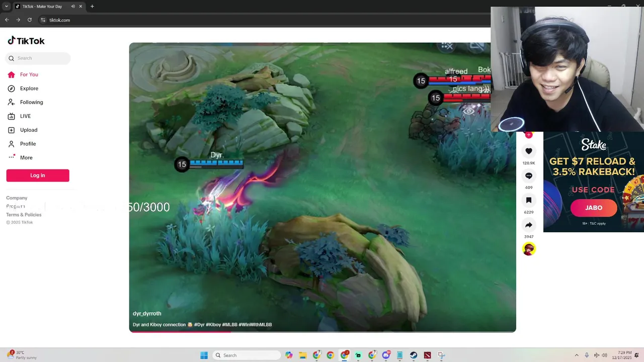This screenshot has height=362, width=644.
Task: Share the video using arrow icon
Action: coord(529,225)
